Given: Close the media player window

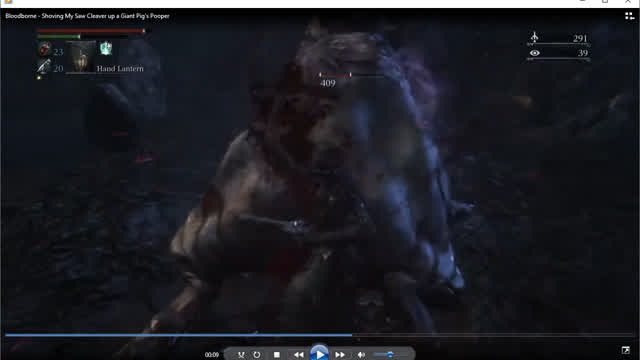Looking at the screenshot, I should tap(628, 2).
